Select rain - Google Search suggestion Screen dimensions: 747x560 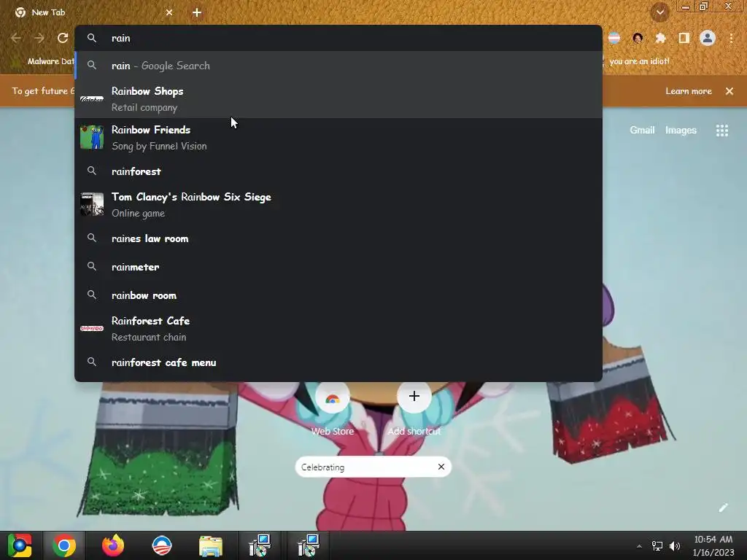coord(338,66)
